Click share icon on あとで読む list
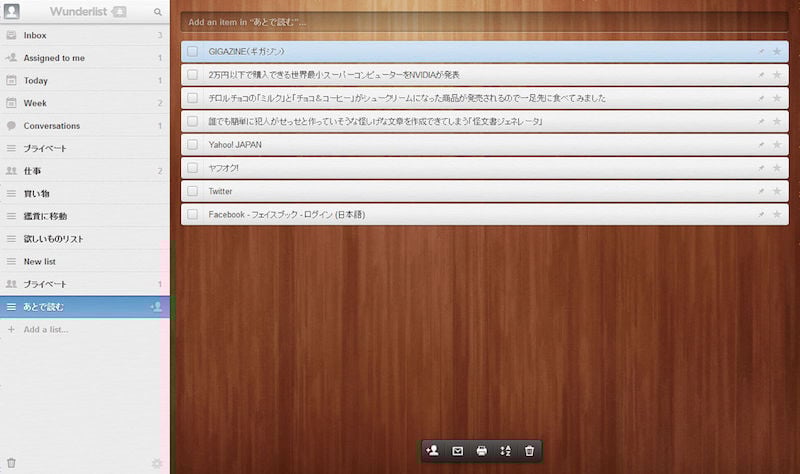This screenshot has height=474, width=800. (x=155, y=307)
